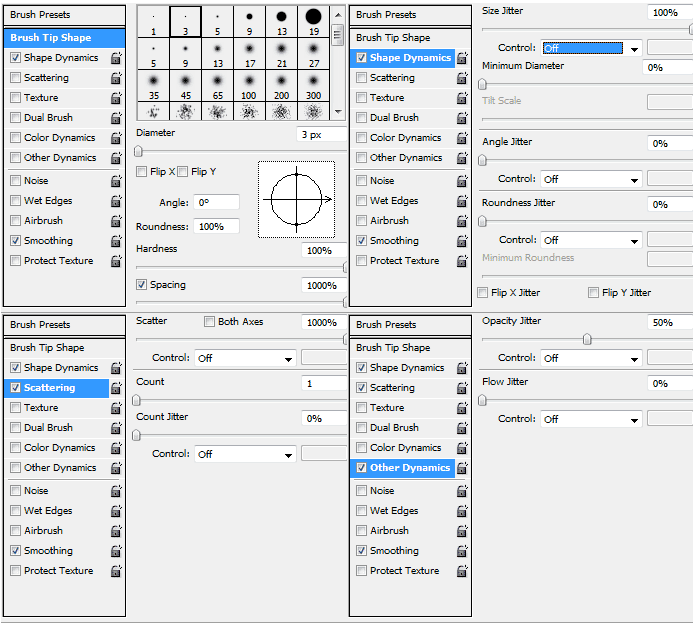
Task: Click the brush list scroll down arrow
Action: [x=338, y=112]
